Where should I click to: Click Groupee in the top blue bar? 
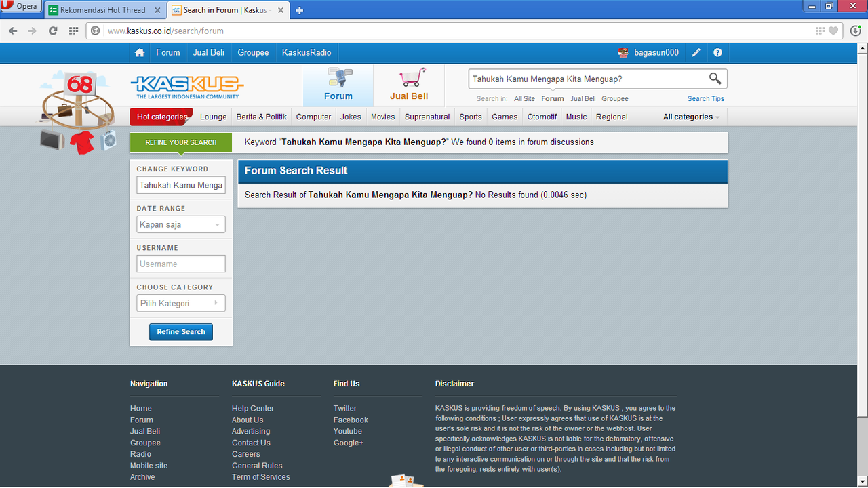253,53
